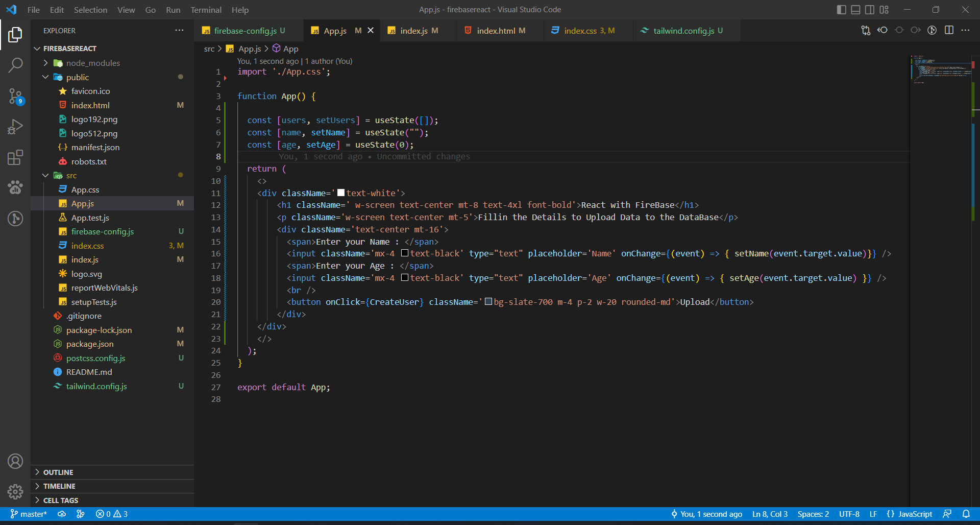
Task: Click the errors and warnings indicator
Action: coord(111,514)
